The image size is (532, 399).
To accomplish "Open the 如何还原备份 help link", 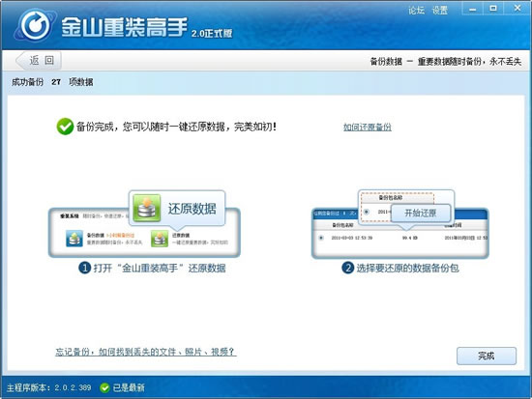I will tap(368, 128).
